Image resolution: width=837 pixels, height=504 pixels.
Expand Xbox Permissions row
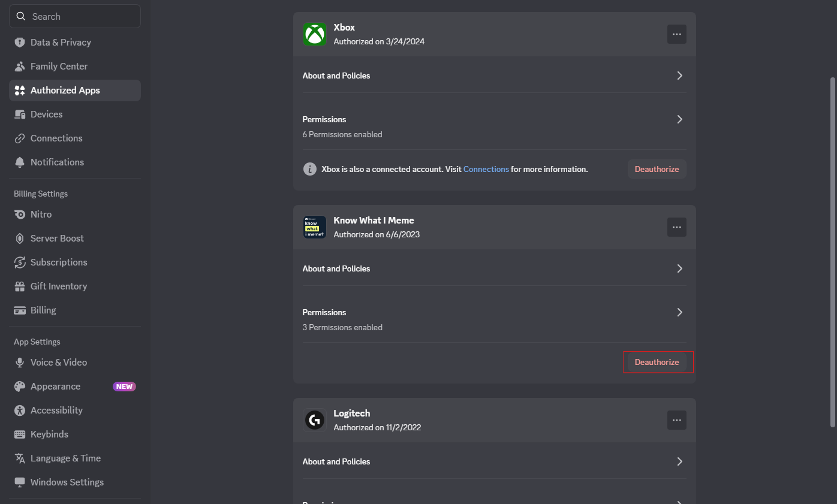click(x=495, y=126)
